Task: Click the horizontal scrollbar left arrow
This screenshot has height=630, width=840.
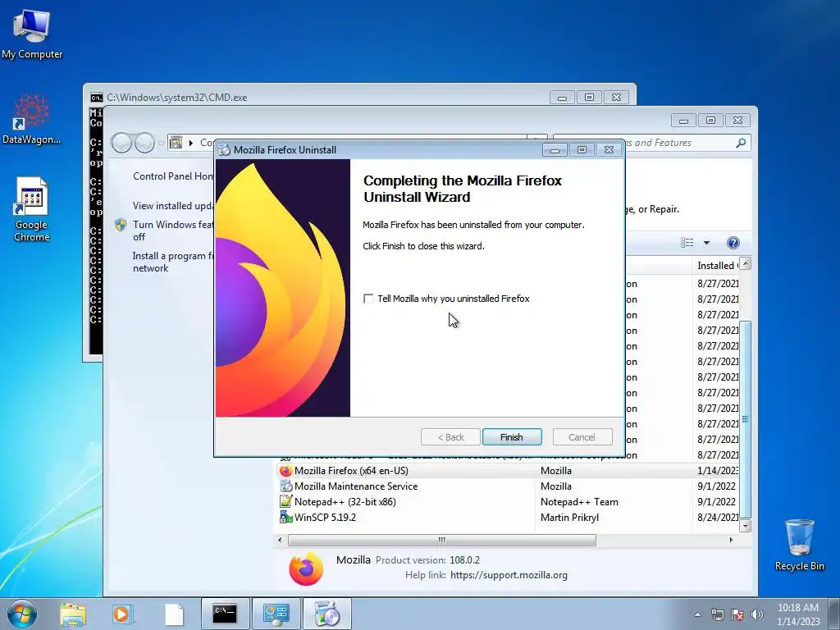Action: click(x=280, y=540)
